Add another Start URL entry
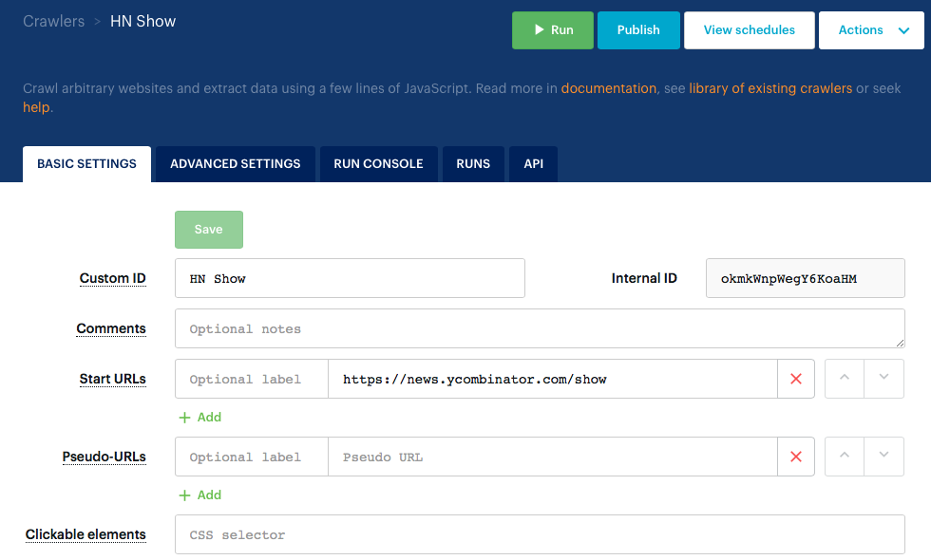Image resolution: width=931 pixels, height=560 pixels. tap(199, 417)
